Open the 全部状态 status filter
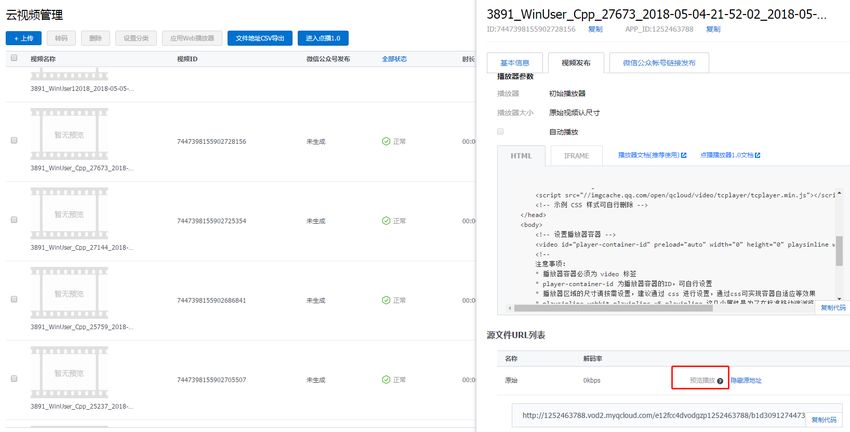850x432 pixels. [394, 59]
